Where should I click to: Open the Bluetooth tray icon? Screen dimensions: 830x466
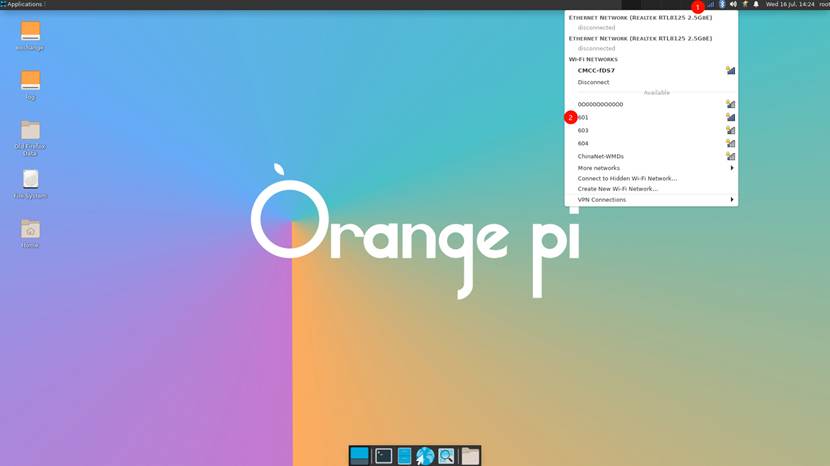[722, 4]
